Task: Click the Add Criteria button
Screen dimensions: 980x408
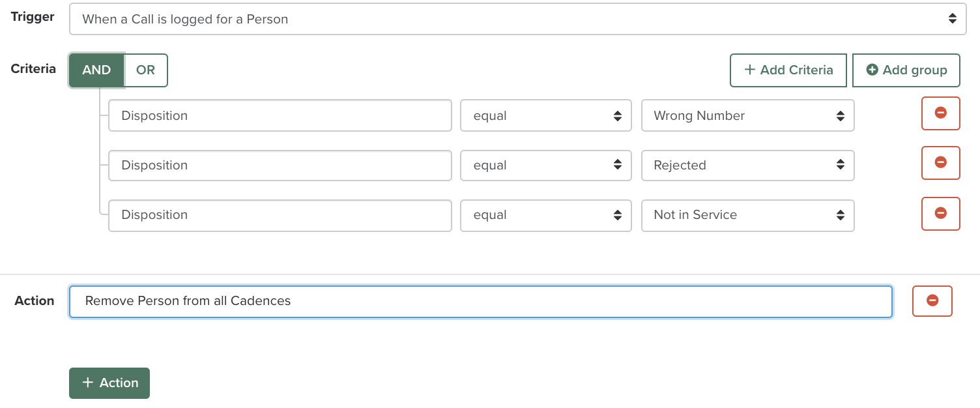Action: [x=788, y=70]
